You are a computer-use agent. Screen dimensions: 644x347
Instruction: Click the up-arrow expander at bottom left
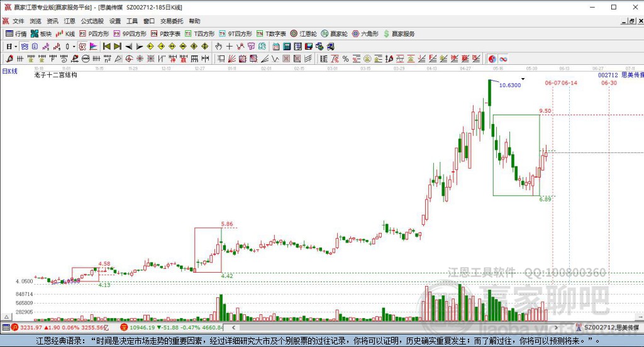[6, 317]
